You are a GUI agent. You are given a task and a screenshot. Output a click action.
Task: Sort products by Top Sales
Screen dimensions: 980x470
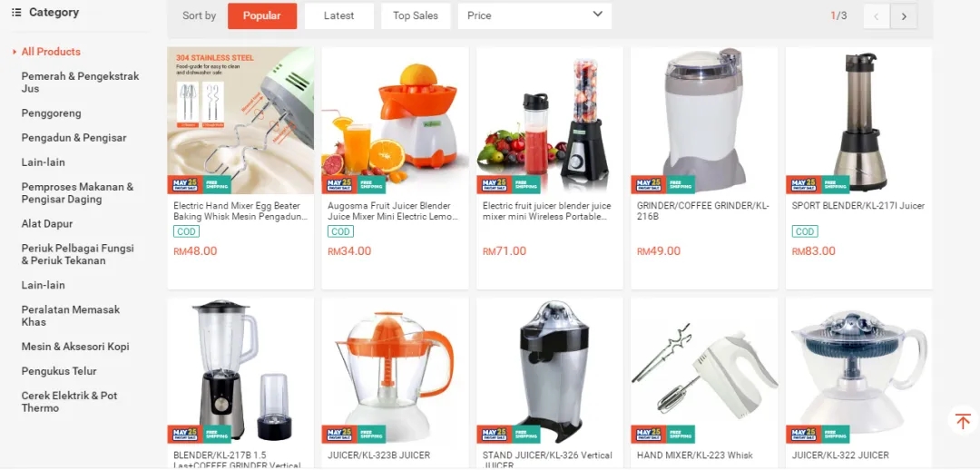tap(416, 15)
